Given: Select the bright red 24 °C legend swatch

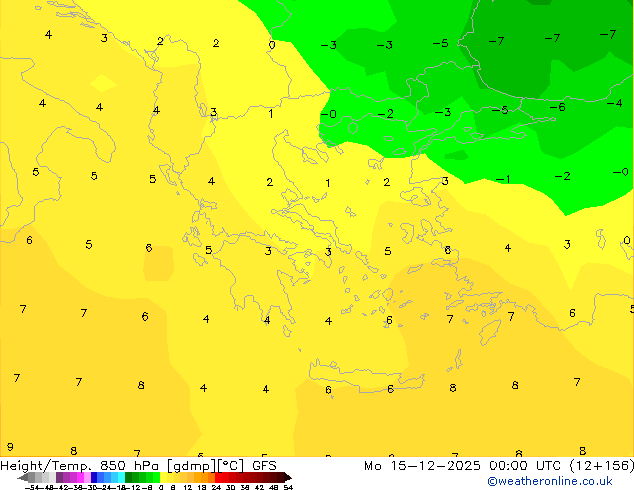Looking at the screenshot, I should pos(218,477).
